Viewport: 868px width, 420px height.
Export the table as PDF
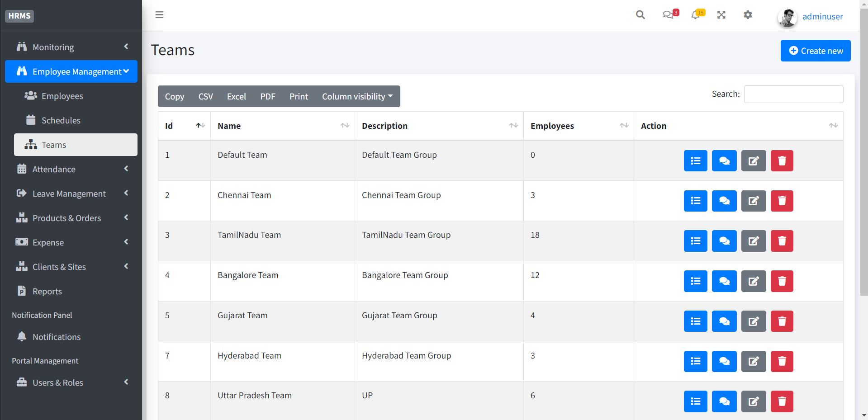[268, 96]
